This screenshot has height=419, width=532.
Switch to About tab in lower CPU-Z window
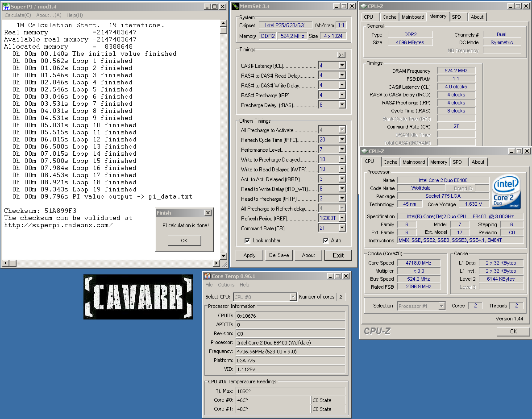[x=478, y=162]
